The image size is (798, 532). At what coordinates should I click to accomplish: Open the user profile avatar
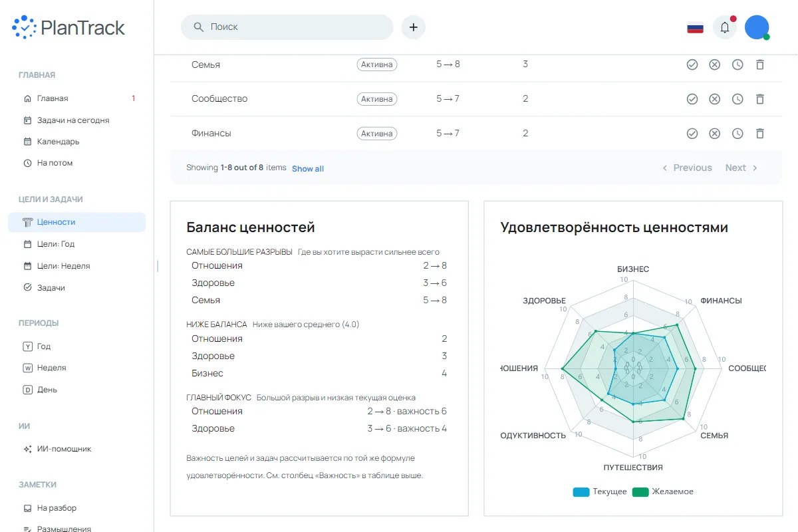click(x=757, y=27)
